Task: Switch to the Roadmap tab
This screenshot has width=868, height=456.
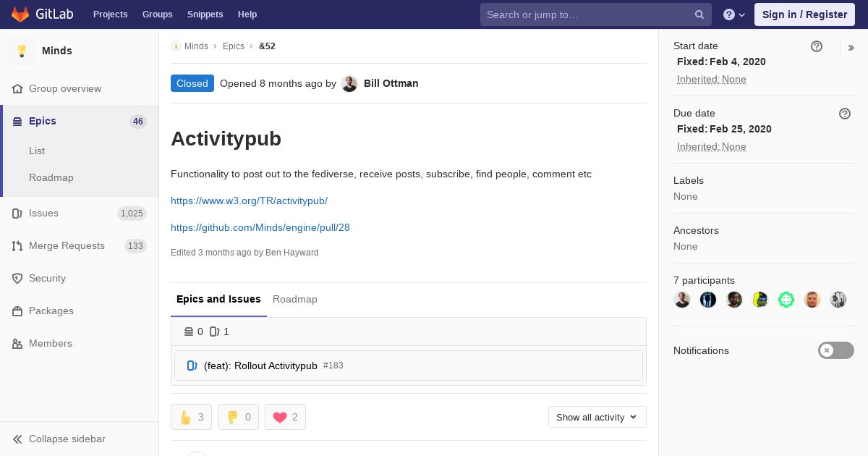Action: point(295,299)
